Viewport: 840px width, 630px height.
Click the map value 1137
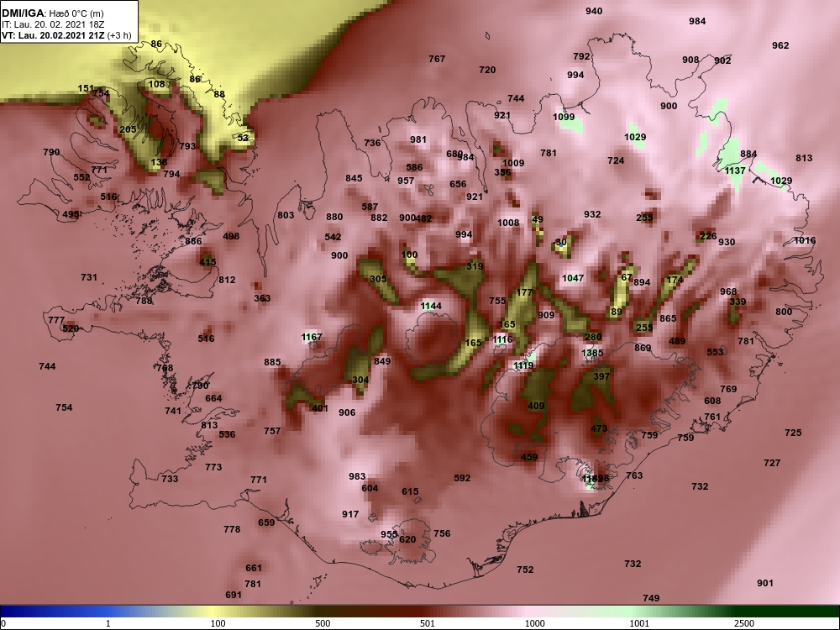point(735,171)
